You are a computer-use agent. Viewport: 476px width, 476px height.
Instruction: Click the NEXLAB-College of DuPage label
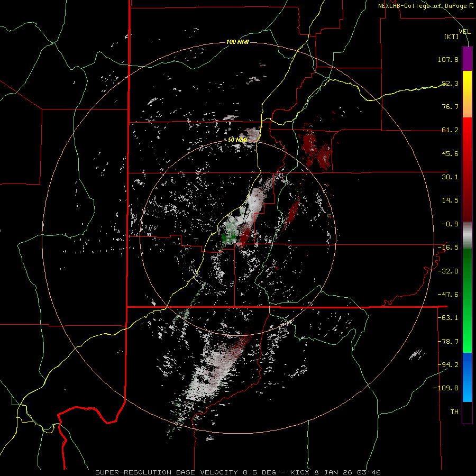(x=425, y=6)
